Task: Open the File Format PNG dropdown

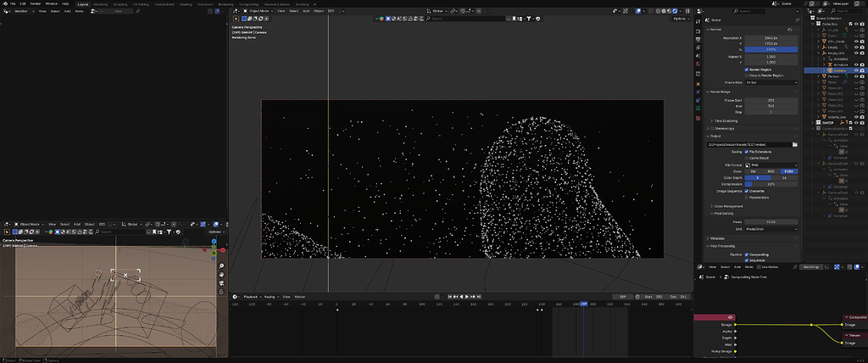Action: pos(771,165)
